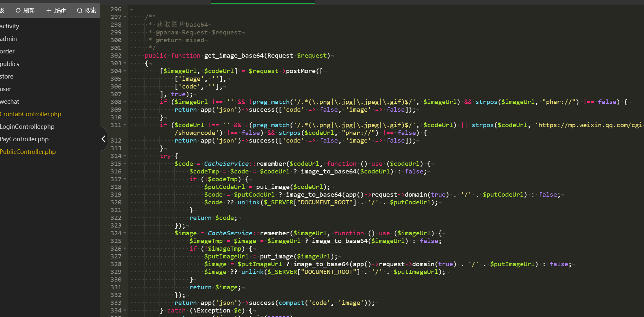Fold the imageUrl if block at line 308

pyautogui.click(x=125, y=102)
